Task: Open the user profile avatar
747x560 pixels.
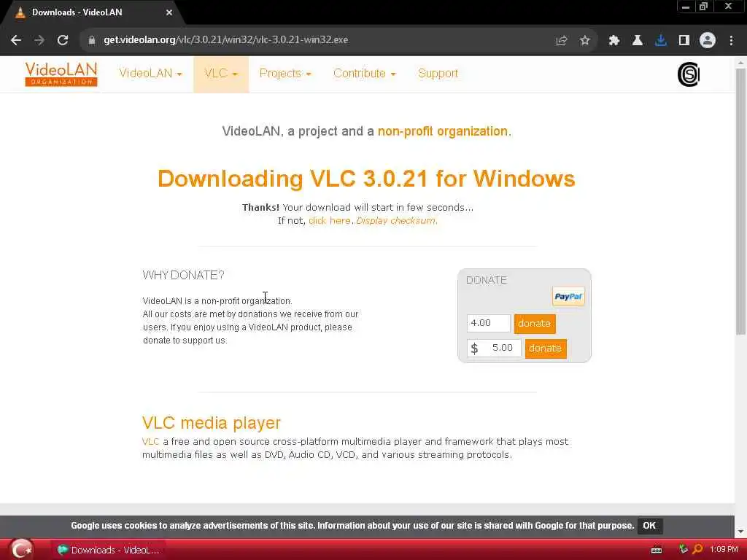Action: click(708, 41)
